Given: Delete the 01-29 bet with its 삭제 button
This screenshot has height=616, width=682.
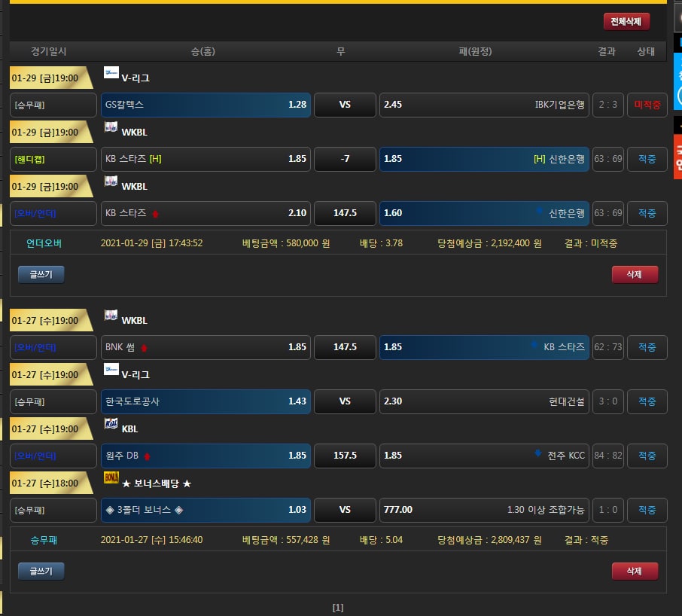Looking at the screenshot, I should click(635, 274).
